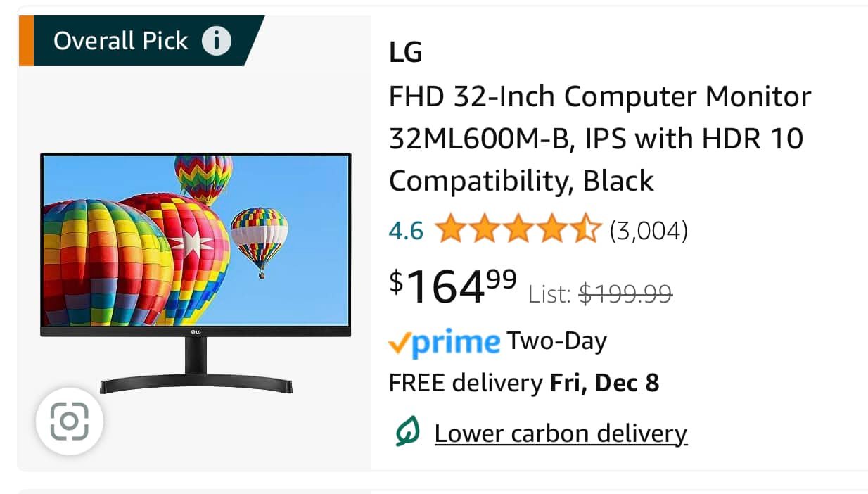Click the green leaf carbon icon
Screen dimensions: 868x494
coord(407,432)
